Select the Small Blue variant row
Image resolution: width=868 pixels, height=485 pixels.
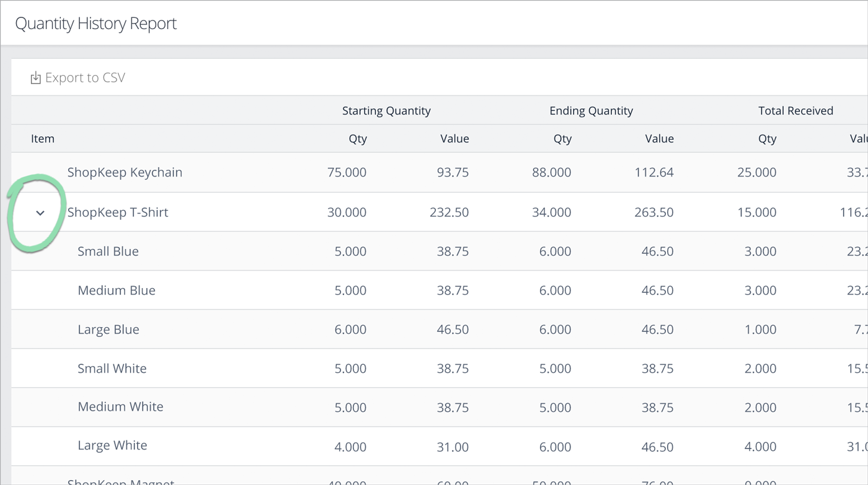click(x=440, y=251)
